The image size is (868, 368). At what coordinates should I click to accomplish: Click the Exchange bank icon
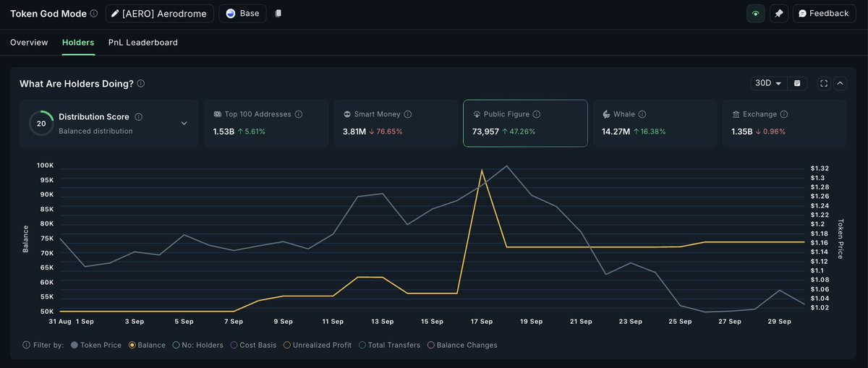(736, 114)
